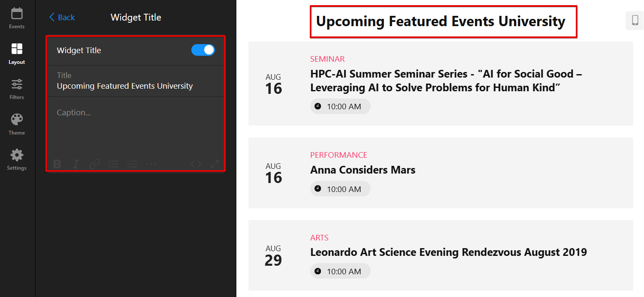Open the Filters sidebar section
644x297 pixels.
pos(17,89)
